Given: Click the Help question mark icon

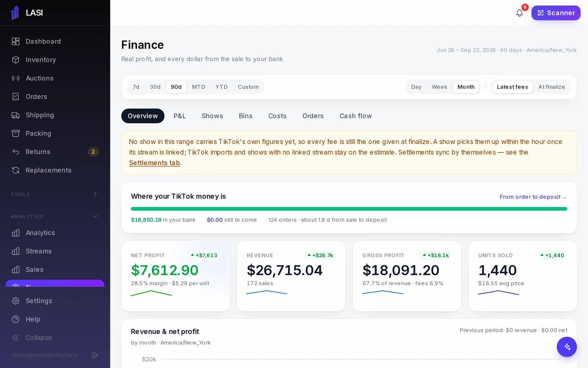Looking at the screenshot, I should tap(15, 319).
